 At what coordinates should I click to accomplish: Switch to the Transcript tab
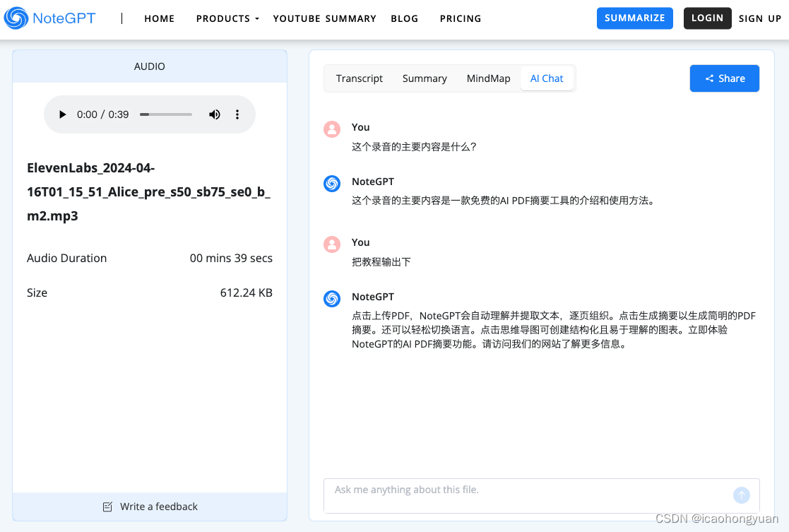click(x=360, y=78)
